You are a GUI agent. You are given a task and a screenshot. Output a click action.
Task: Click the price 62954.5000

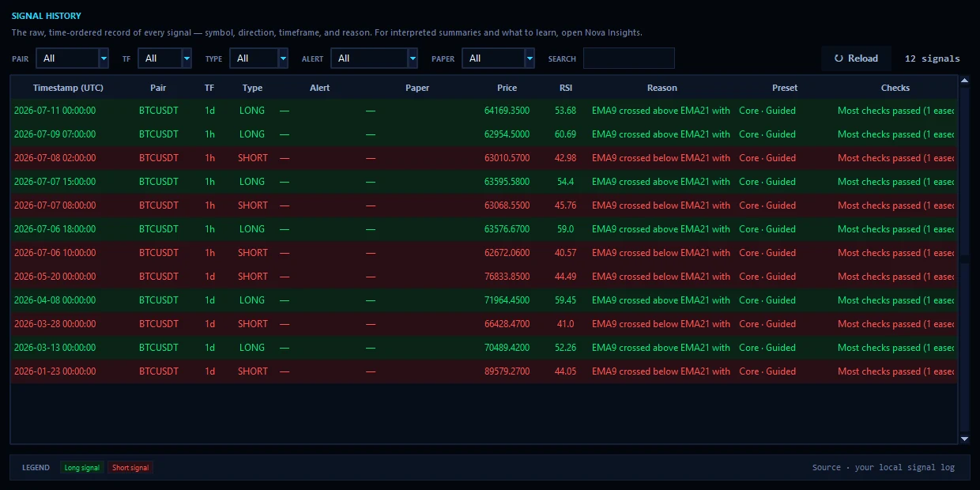pyautogui.click(x=507, y=134)
